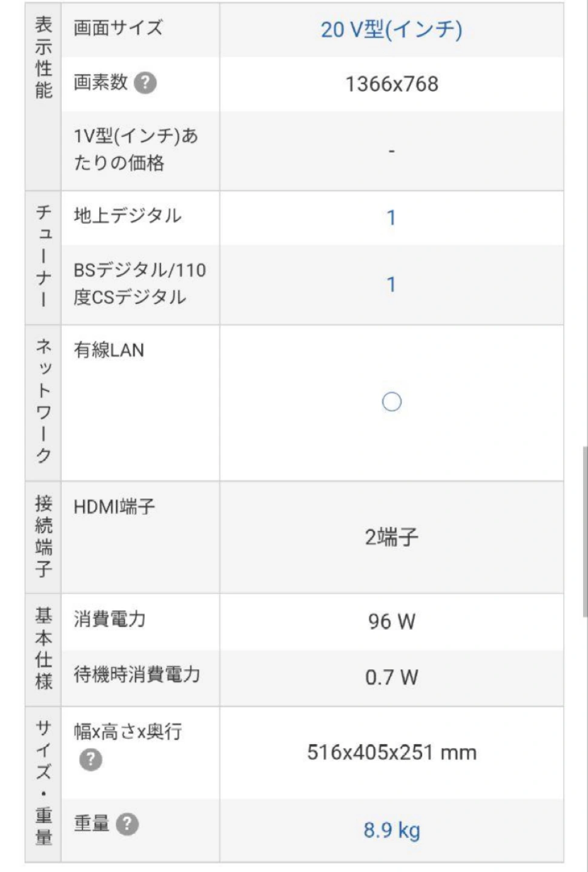
Task: Click the 96 W power consumption value
Action: pos(392,621)
